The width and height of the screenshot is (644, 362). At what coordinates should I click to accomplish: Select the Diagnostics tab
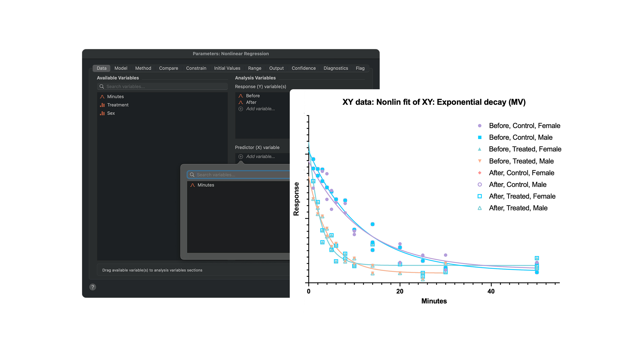(336, 68)
